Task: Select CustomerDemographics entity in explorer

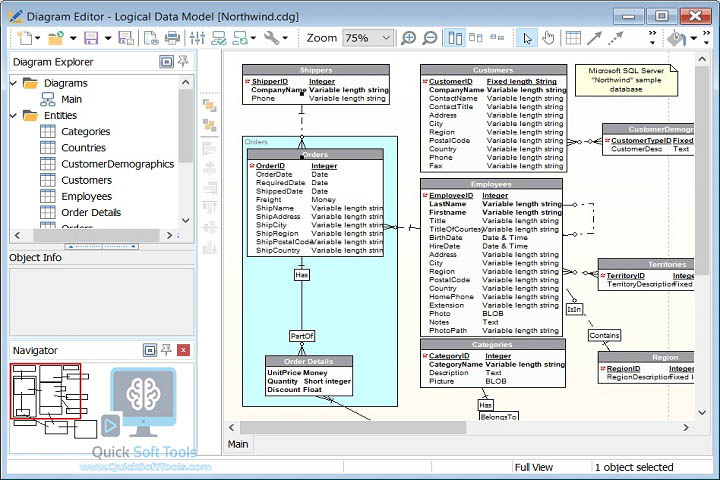Action: pos(118,164)
